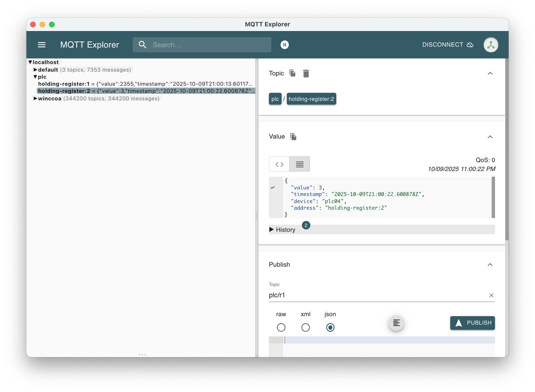535x392 pixels.
Task: Pause incoming message updates
Action: tap(284, 45)
